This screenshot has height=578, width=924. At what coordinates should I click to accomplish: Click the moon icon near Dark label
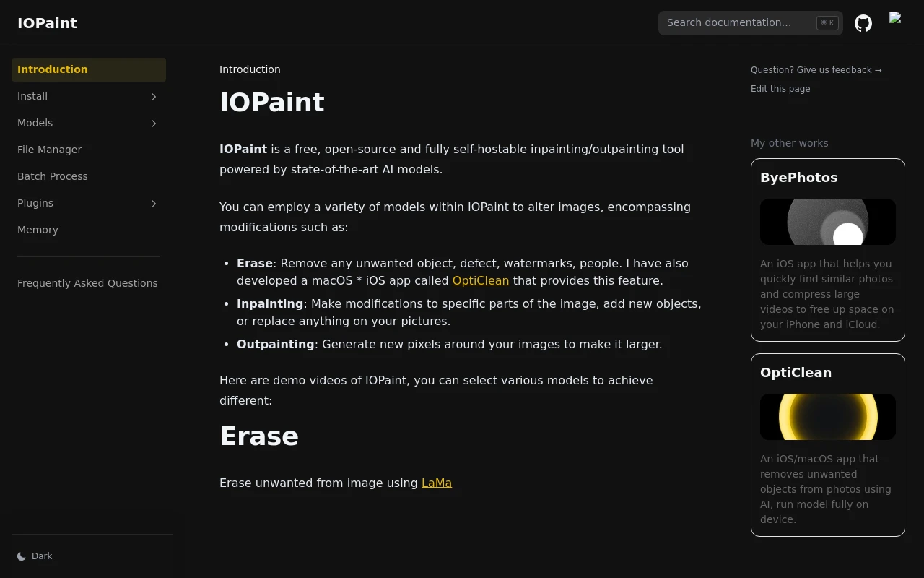(x=21, y=556)
